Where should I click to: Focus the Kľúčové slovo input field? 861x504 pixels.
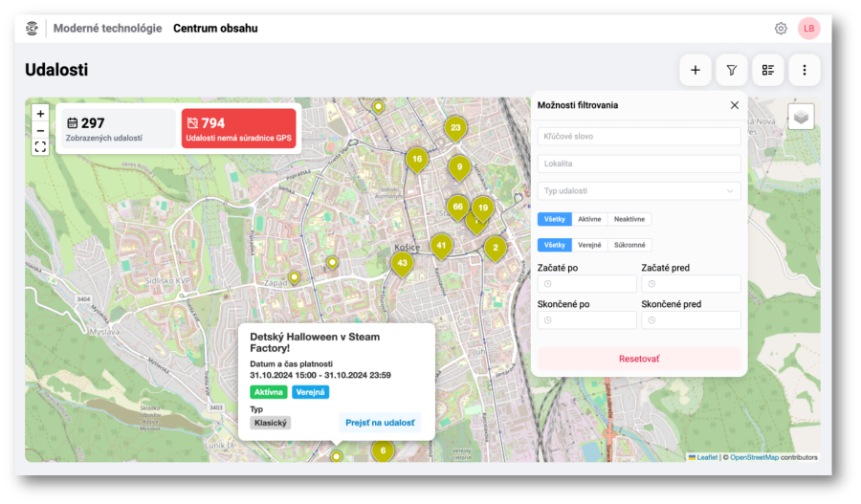click(x=639, y=136)
